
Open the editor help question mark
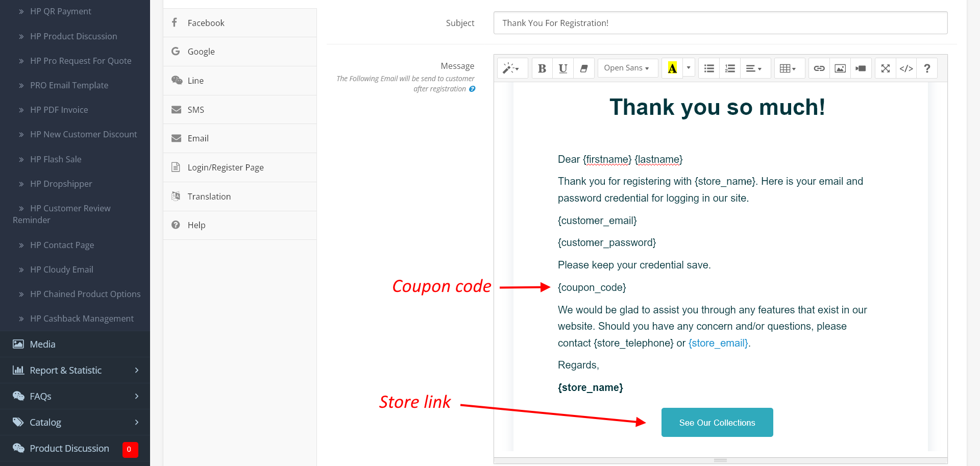click(x=927, y=68)
